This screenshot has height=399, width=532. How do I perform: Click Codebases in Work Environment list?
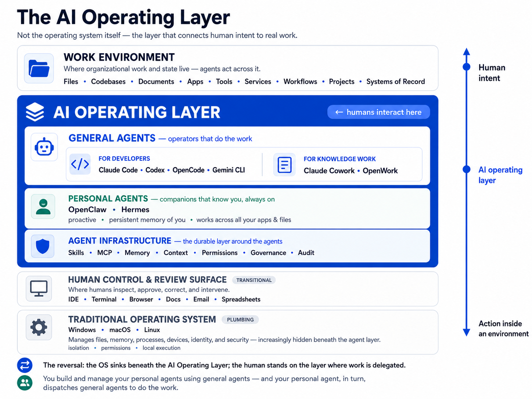tap(108, 82)
